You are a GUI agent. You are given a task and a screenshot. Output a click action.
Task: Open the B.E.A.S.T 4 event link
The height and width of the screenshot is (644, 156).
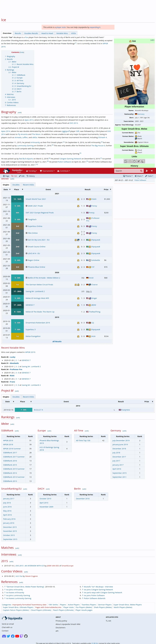39,410
